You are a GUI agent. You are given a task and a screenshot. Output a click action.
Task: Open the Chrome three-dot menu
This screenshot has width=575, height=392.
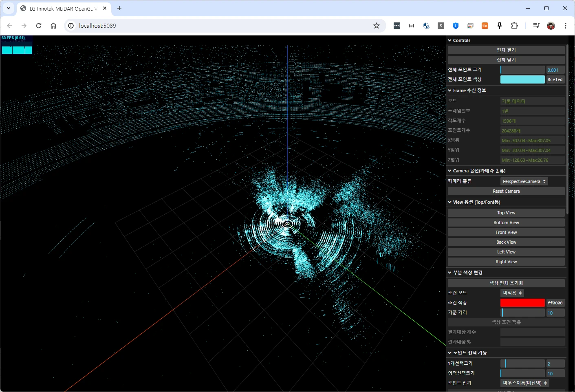coord(566,26)
